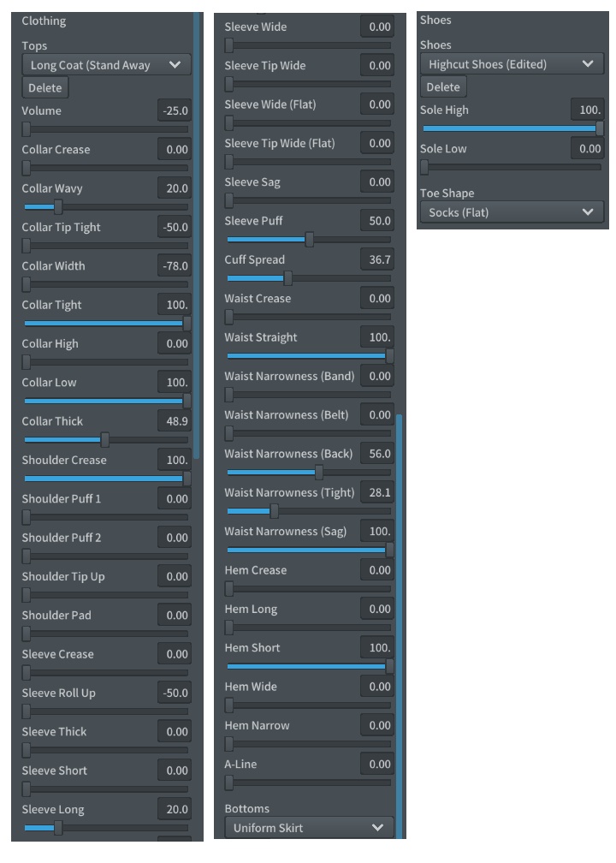The image size is (616, 863).
Task: Open the Tops clothing dropdown
Action: (x=106, y=65)
